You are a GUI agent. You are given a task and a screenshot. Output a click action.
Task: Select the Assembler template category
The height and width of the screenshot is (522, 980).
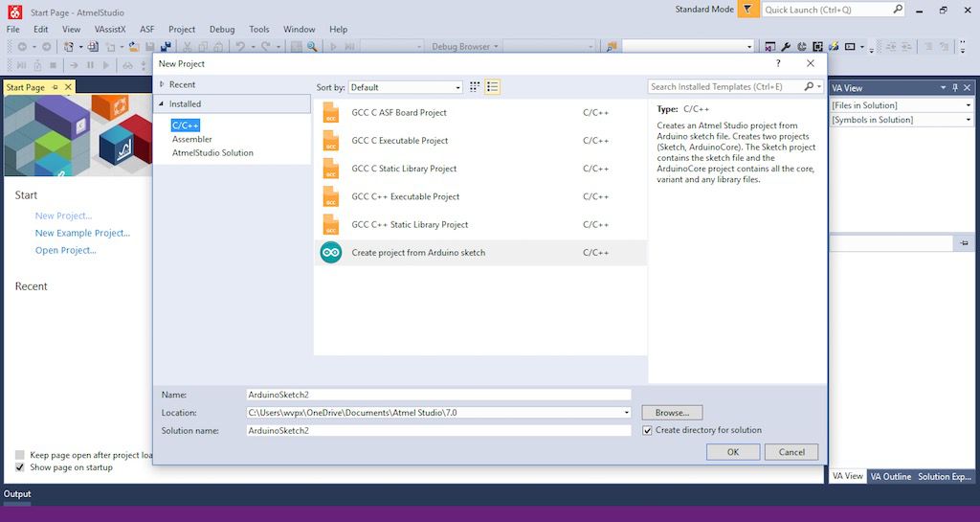pyautogui.click(x=191, y=140)
